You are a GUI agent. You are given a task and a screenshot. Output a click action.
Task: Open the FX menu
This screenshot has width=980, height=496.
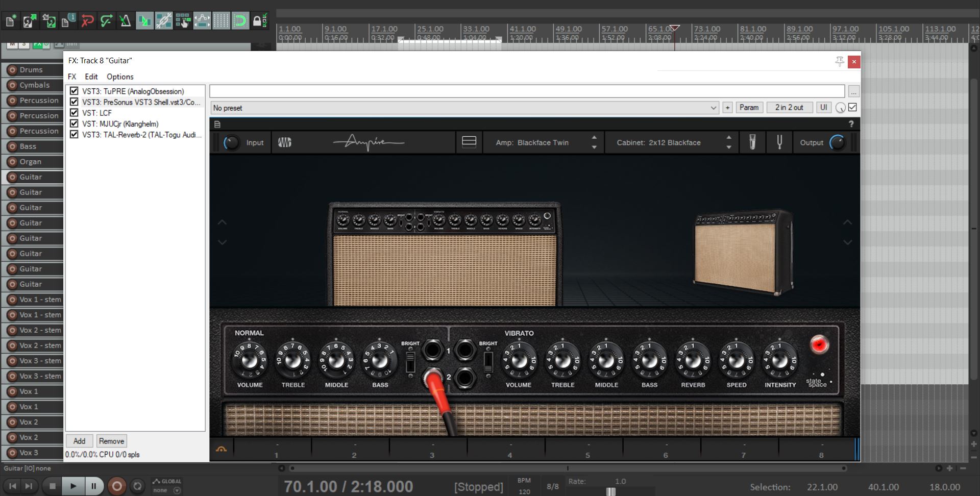pos(72,77)
